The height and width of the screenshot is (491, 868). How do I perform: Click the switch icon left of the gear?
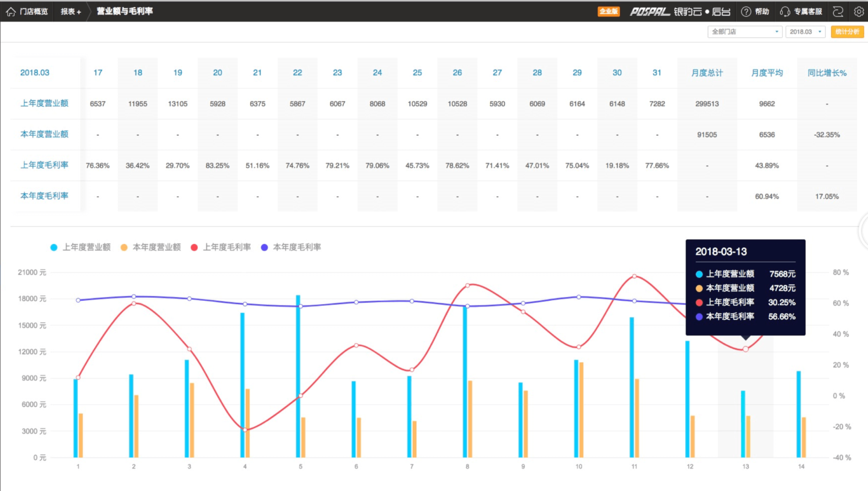click(838, 12)
